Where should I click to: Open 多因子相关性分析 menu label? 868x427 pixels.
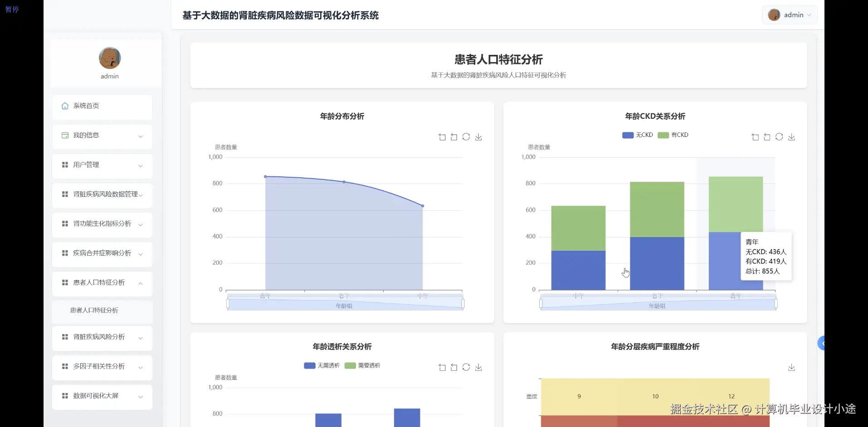tap(99, 366)
